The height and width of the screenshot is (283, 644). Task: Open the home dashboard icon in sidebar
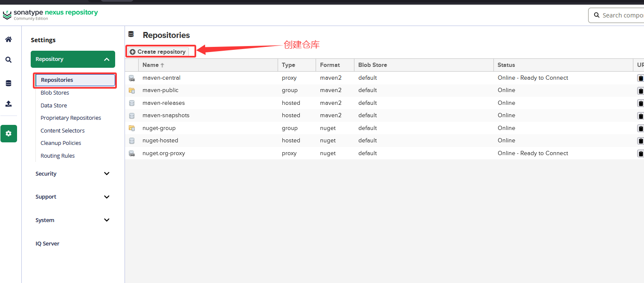9,39
